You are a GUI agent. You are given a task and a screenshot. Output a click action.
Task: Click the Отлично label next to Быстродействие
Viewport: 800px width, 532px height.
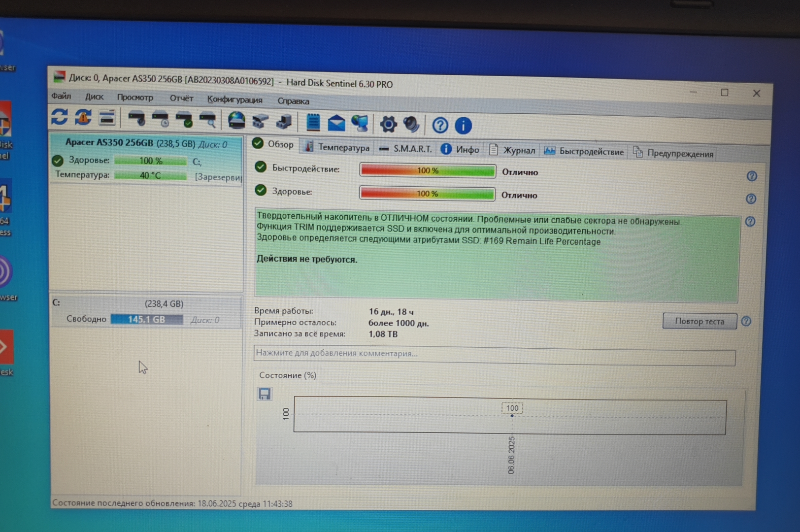pyautogui.click(x=520, y=172)
